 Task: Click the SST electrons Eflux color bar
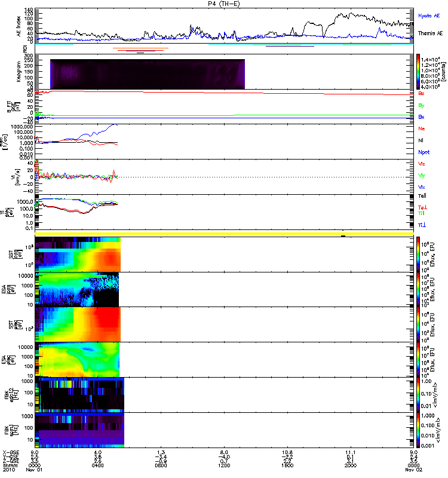coord(418,324)
